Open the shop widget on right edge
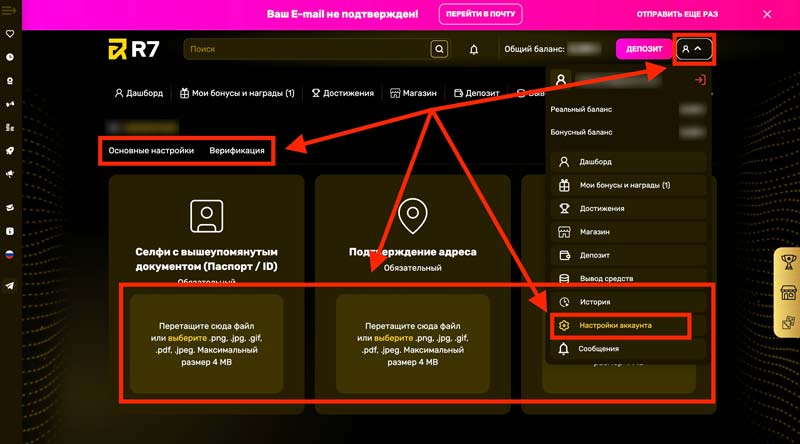Viewport: 800px width, 444px height. (x=787, y=293)
